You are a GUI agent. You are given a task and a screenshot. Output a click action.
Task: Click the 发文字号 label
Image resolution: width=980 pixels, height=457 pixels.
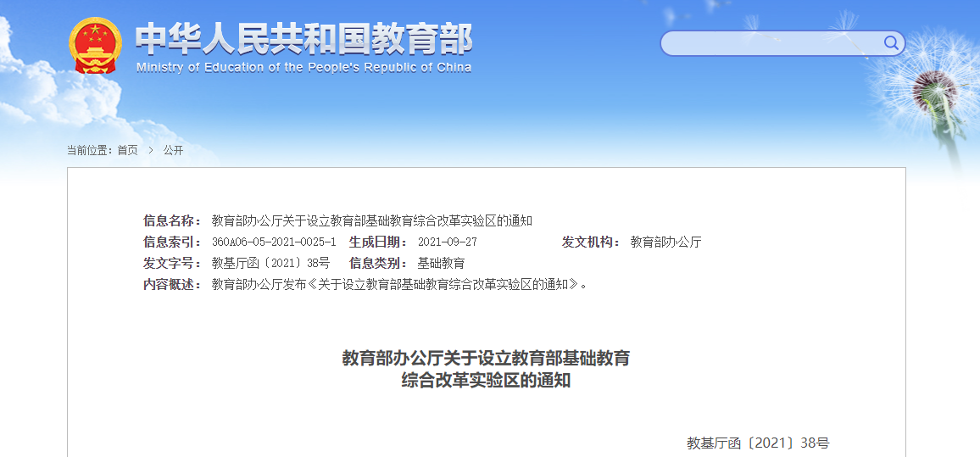tap(172, 263)
